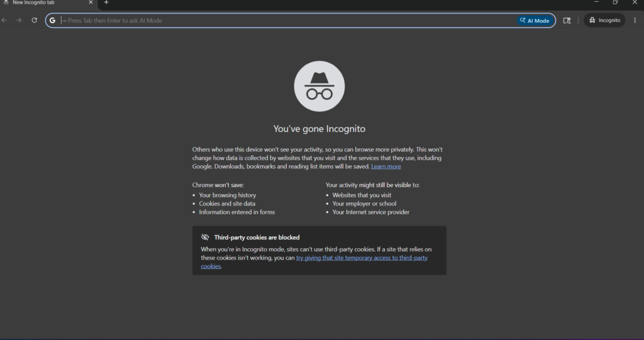
Task: Click "Your employer or school" item
Action: click(x=364, y=204)
